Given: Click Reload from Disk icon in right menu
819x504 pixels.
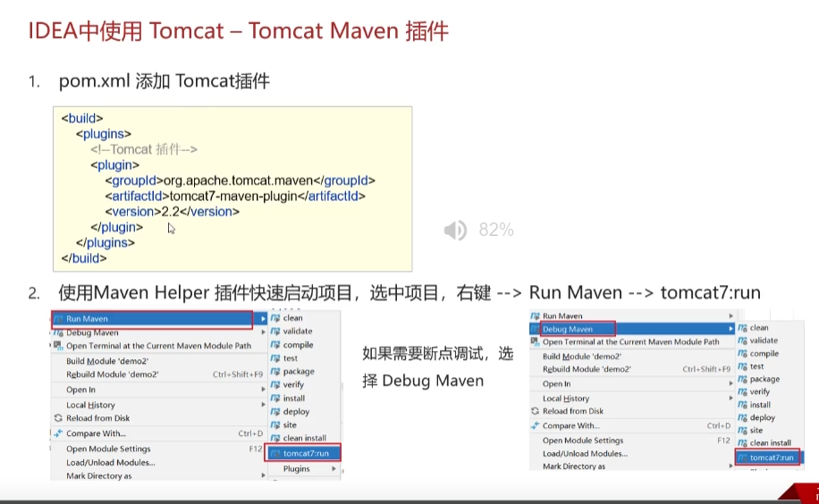Looking at the screenshot, I should [535, 411].
